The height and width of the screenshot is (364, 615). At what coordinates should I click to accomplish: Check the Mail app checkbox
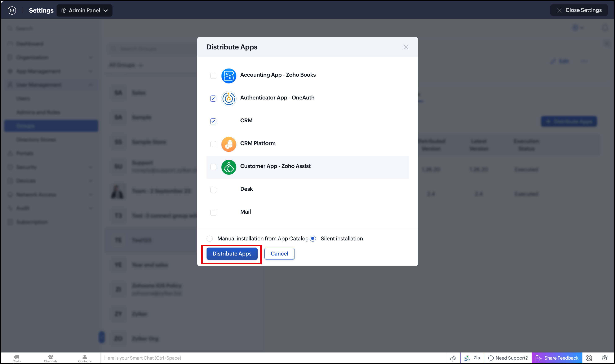pos(213,212)
